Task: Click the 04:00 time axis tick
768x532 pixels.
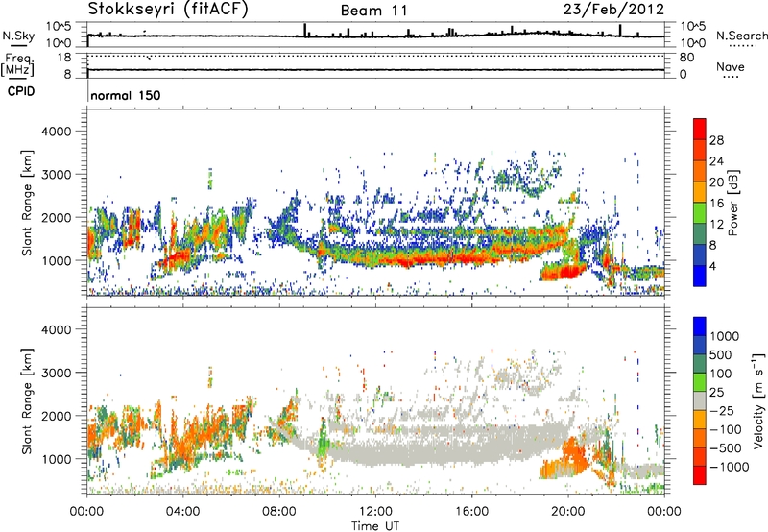Action: tap(183, 512)
